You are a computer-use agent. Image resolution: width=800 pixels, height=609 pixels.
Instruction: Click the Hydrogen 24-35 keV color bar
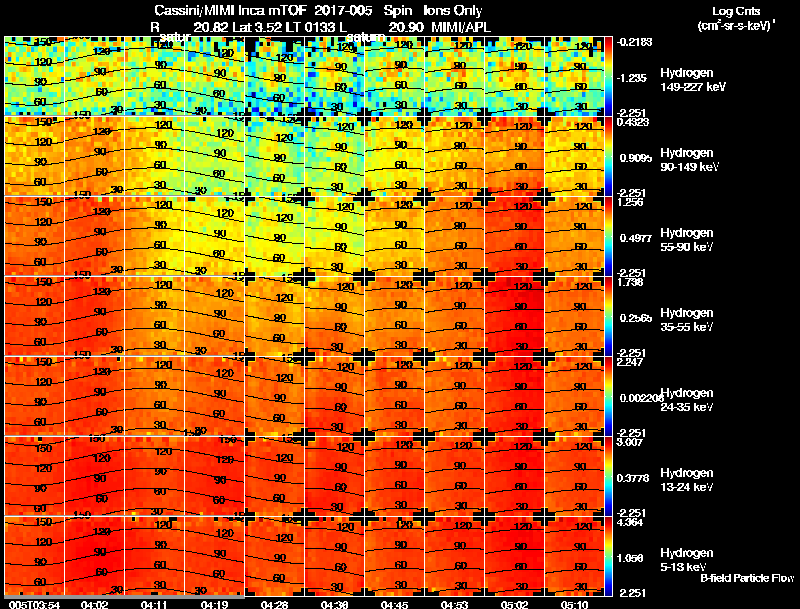point(608,396)
